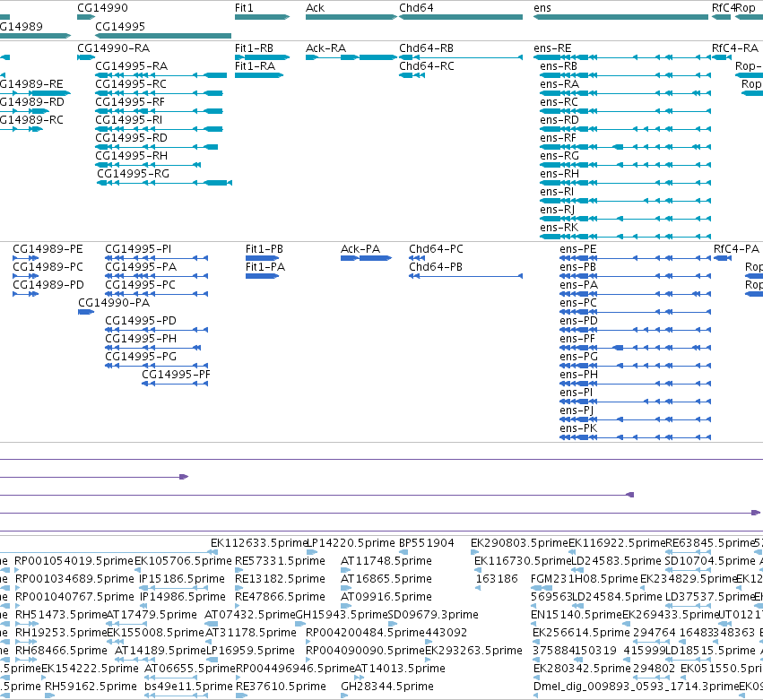Select the RfC4-PA protein label
763x700 pixels.
736,249
